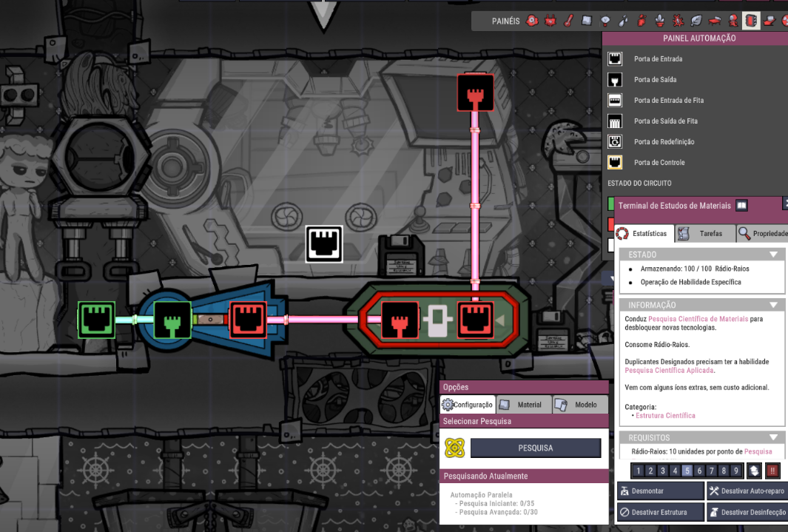This screenshot has width=788, height=532.
Task: Click the green circuit state swatch
Action: 611,204
